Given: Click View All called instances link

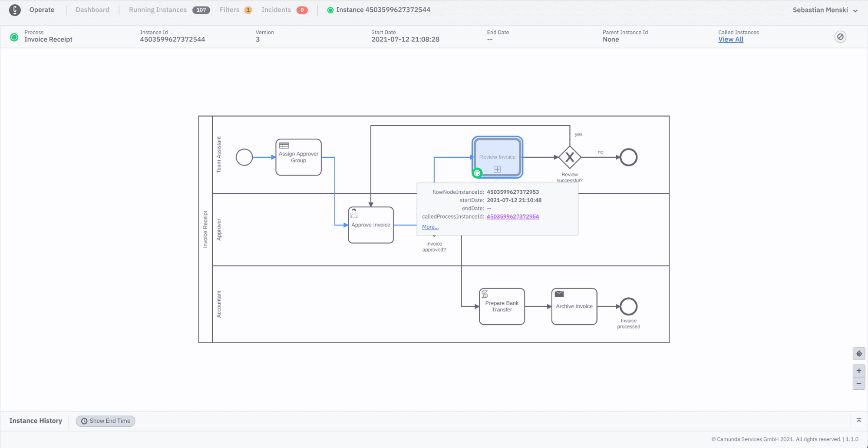Looking at the screenshot, I should click(731, 40).
